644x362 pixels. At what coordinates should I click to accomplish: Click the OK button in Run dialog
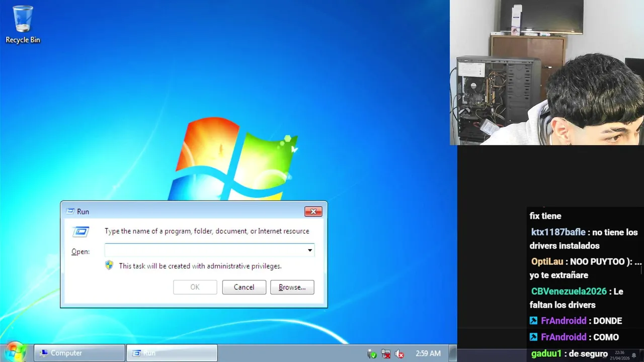[195, 287]
